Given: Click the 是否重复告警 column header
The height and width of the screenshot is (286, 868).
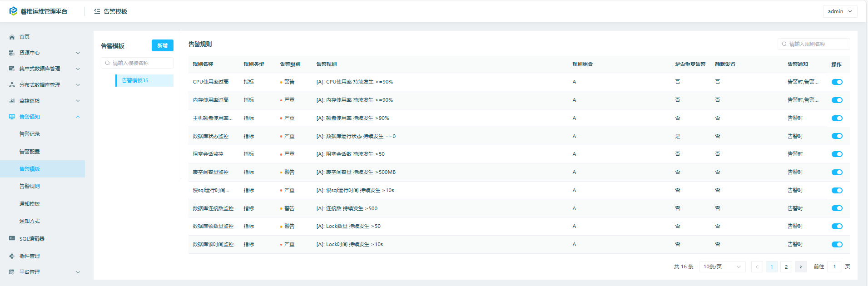Looking at the screenshot, I should (690, 64).
